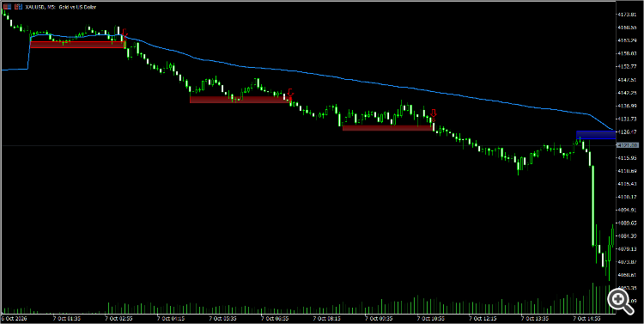Select the red zone ending near 7 Oct 06:55

[240, 100]
